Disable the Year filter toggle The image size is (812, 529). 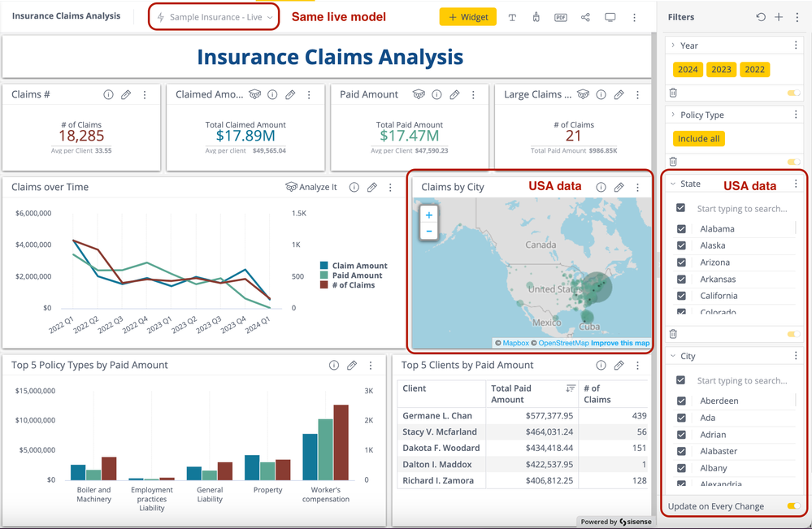[x=793, y=93]
